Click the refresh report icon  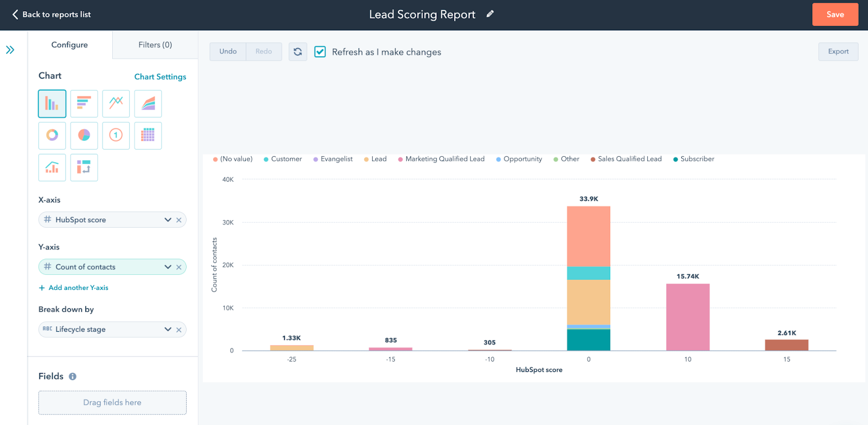[298, 51]
